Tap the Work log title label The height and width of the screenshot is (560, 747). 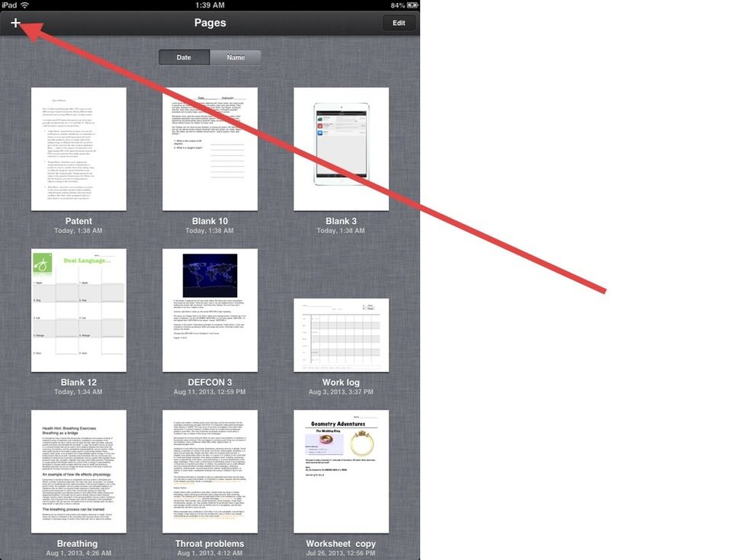[x=341, y=382]
